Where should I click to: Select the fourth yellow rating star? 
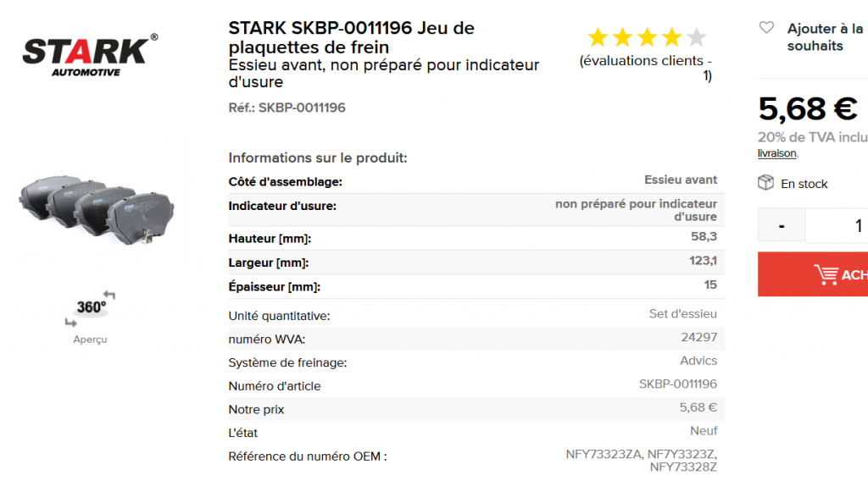click(x=671, y=37)
